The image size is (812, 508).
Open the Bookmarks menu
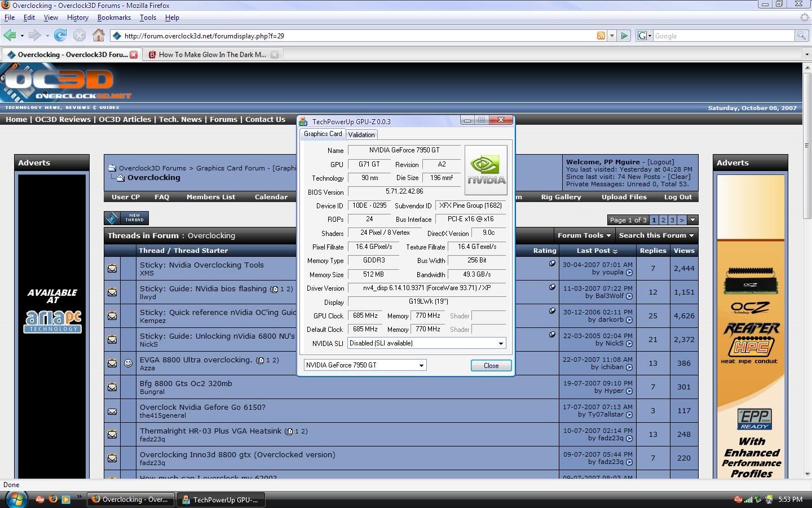pos(114,17)
